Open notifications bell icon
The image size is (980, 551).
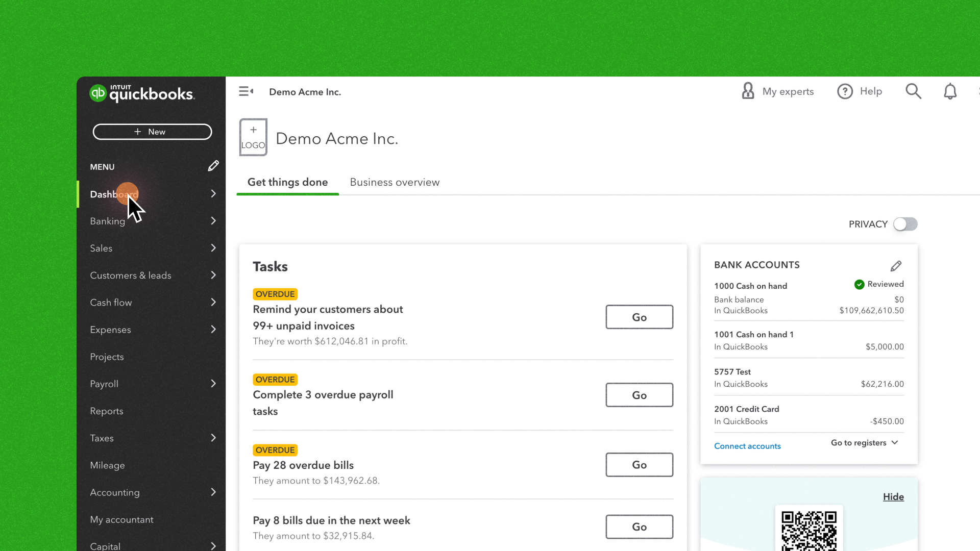click(x=950, y=91)
